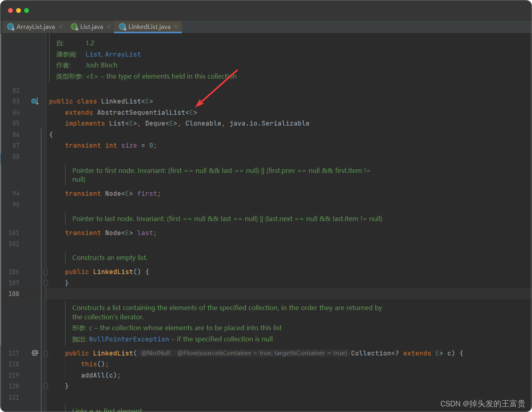This screenshot has width=532, height=412.
Task: Click the implemented-methods gutter icon on line 83
Action: click(35, 101)
